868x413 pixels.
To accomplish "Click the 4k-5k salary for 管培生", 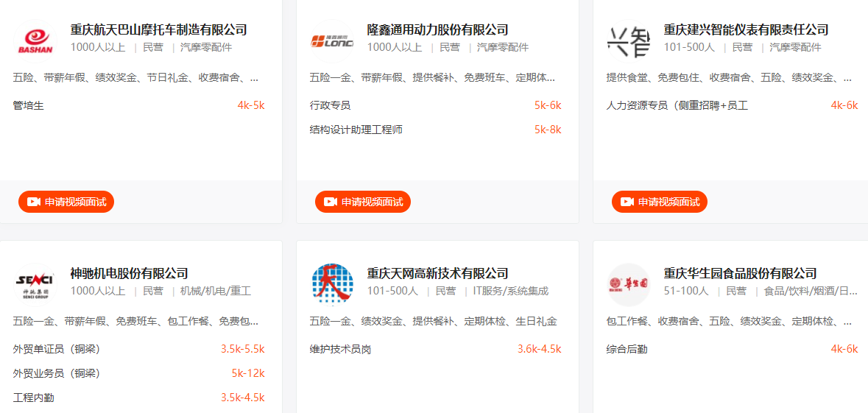I will pos(251,105).
